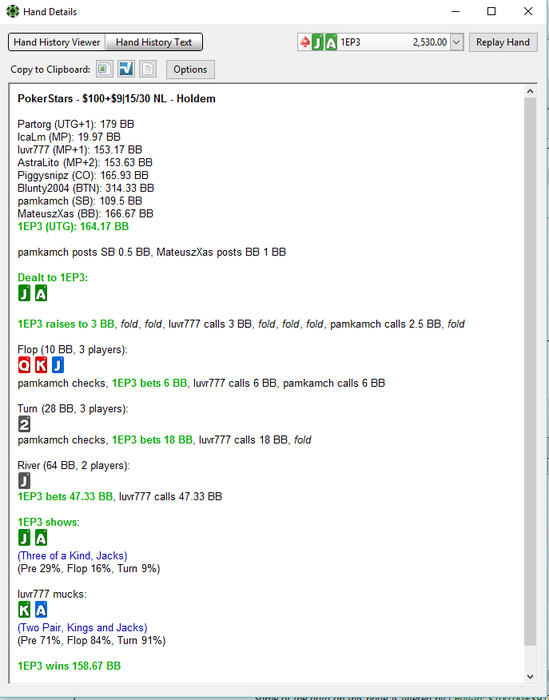Click the 1EP3 2,530.00 hand selector field

(380, 42)
